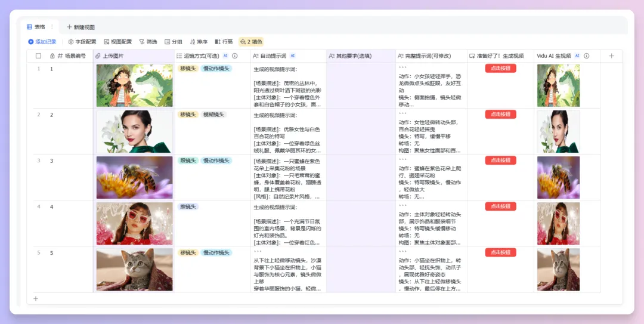Click the AI badge on Vidu AI header
This screenshot has height=324, width=644.
click(577, 56)
